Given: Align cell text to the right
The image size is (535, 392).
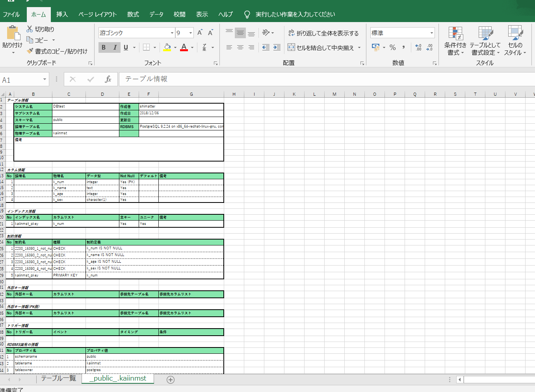Looking at the screenshot, I should point(251,47).
